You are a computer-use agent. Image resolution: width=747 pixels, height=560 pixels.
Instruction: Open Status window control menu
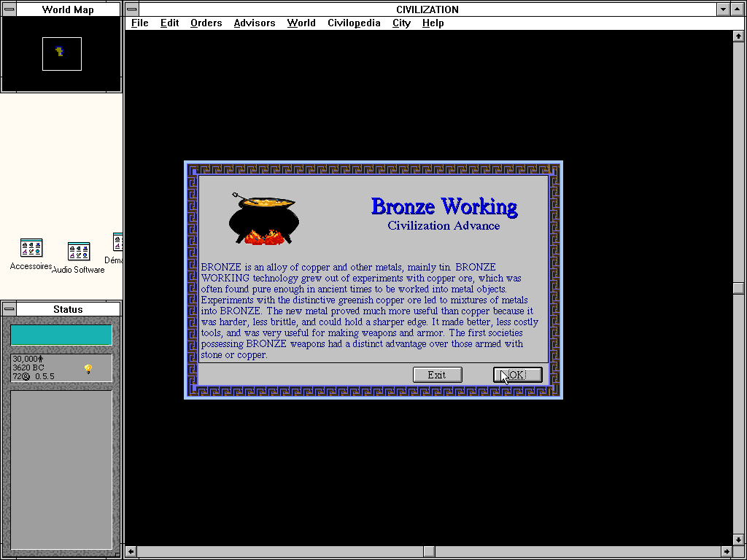(9, 309)
